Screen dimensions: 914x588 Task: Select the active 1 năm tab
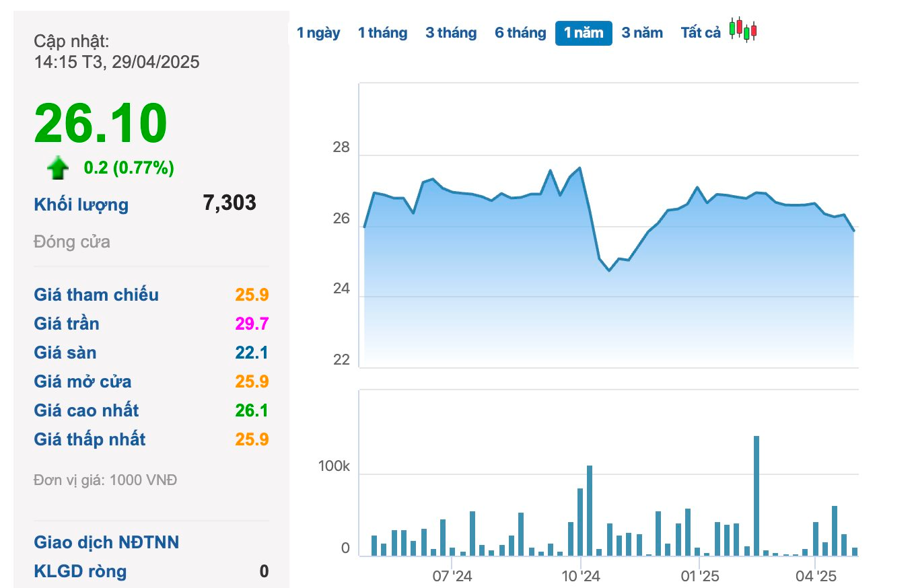tap(584, 33)
